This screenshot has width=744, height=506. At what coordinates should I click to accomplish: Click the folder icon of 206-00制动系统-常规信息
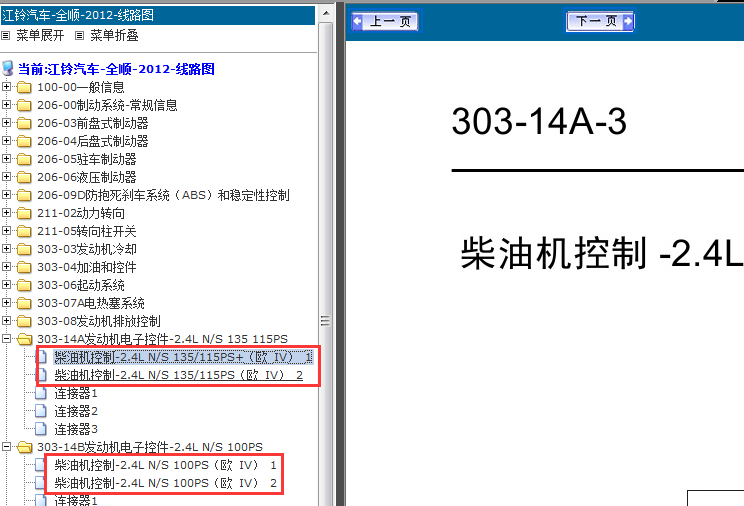click(x=24, y=105)
